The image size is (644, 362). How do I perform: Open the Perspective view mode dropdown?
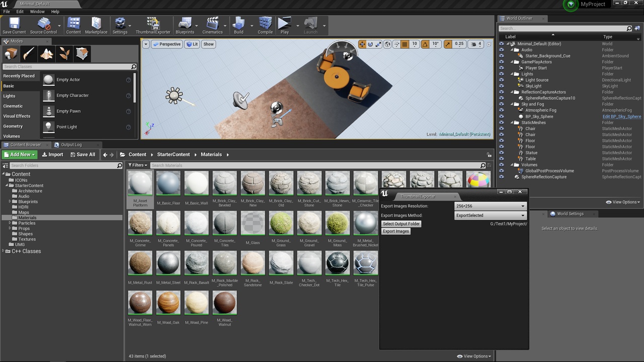coord(167,44)
